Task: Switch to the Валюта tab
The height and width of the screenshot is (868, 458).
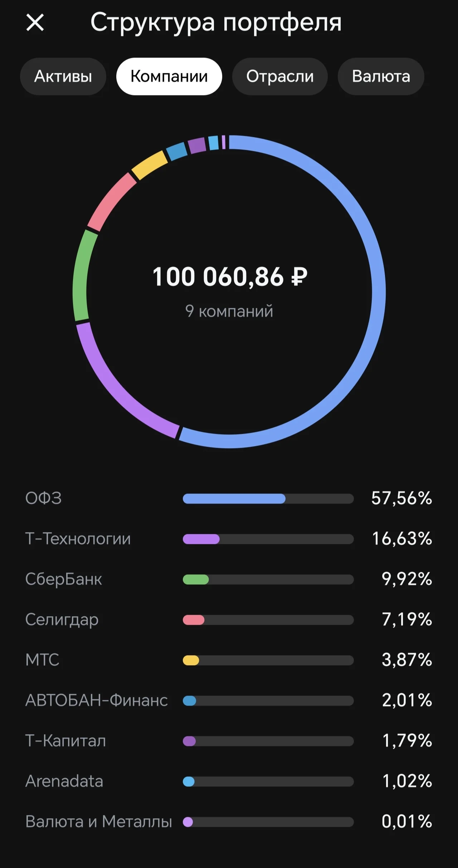Action: [x=381, y=77]
